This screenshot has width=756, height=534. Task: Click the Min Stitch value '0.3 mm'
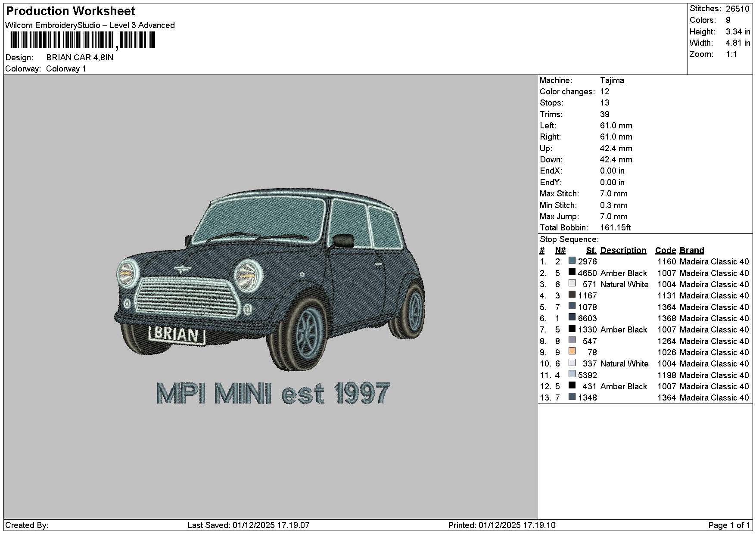click(x=614, y=205)
